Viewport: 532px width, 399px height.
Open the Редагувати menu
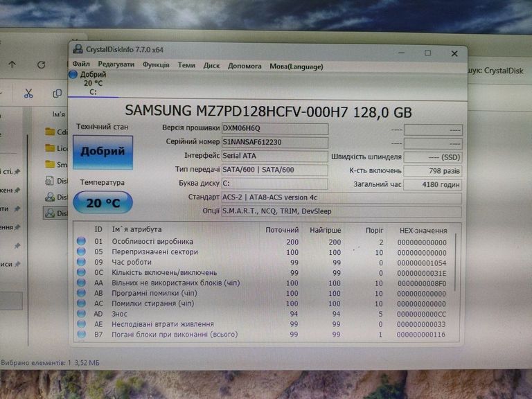116,64
